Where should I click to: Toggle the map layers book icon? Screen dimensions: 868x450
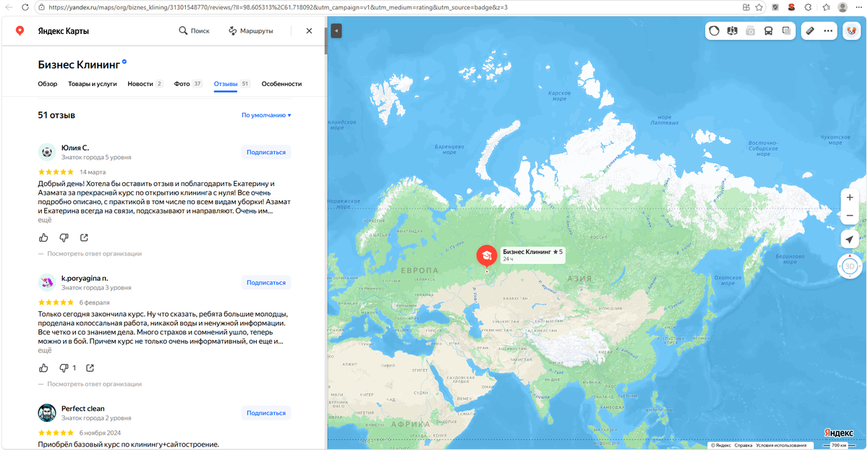click(x=732, y=30)
